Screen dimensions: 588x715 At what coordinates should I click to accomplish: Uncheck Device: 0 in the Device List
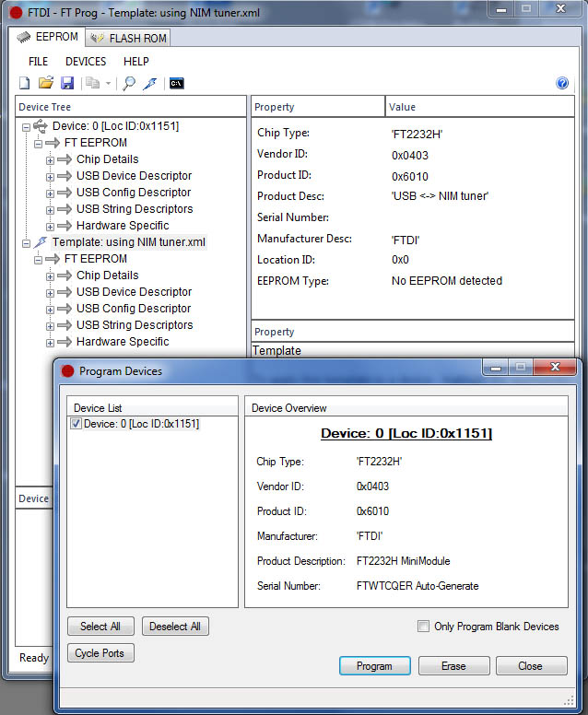coord(76,424)
